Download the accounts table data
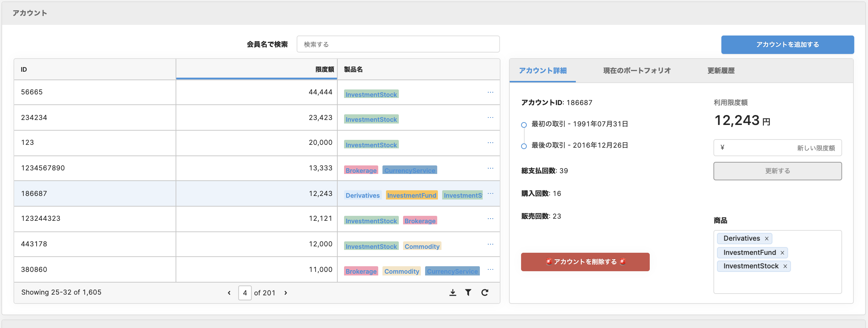Viewport: 868px width, 328px height. [452, 293]
